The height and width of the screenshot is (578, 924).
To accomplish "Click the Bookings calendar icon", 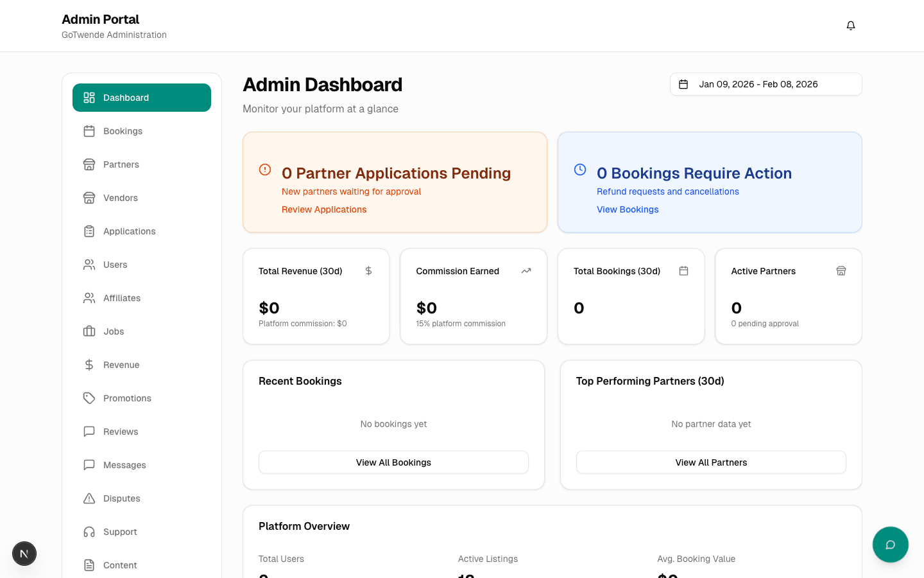I will point(89,131).
